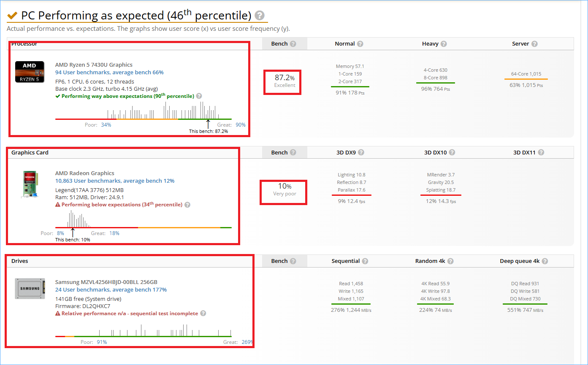Screen dimensions: 588x365
Task: Click the 4K Mixed 68.3 score
Action: [x=436, y=299]
